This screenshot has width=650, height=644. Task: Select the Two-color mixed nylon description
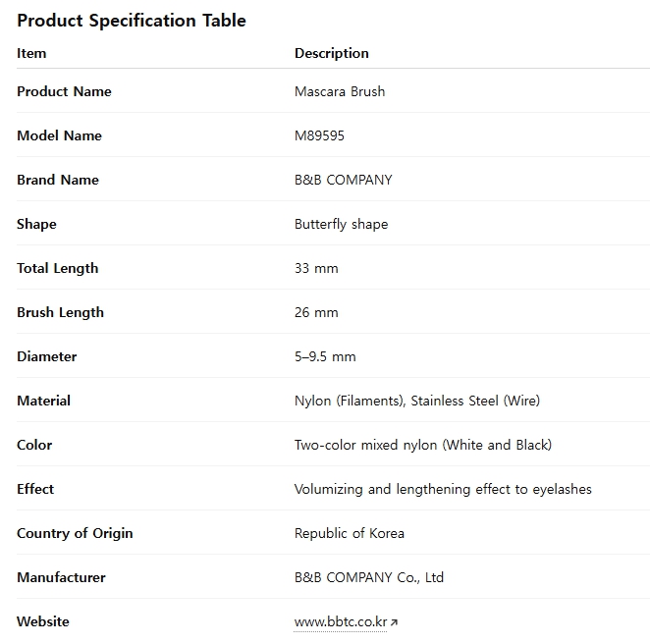[x=422, y=445]
